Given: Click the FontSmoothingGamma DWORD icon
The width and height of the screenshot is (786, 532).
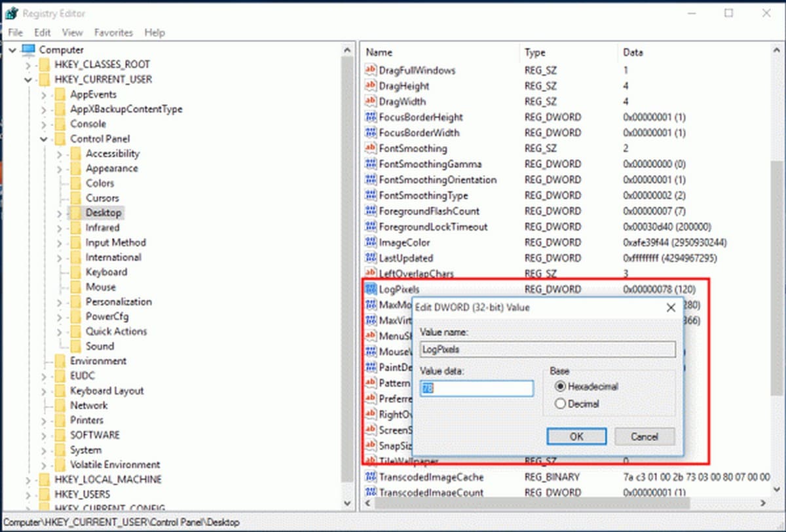Looking at the screenshot, I should (371, 164).
